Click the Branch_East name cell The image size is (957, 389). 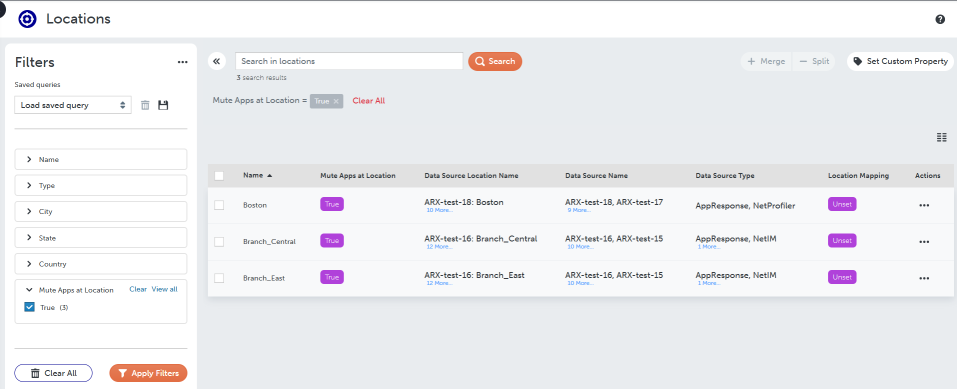[x=264, y=278]
